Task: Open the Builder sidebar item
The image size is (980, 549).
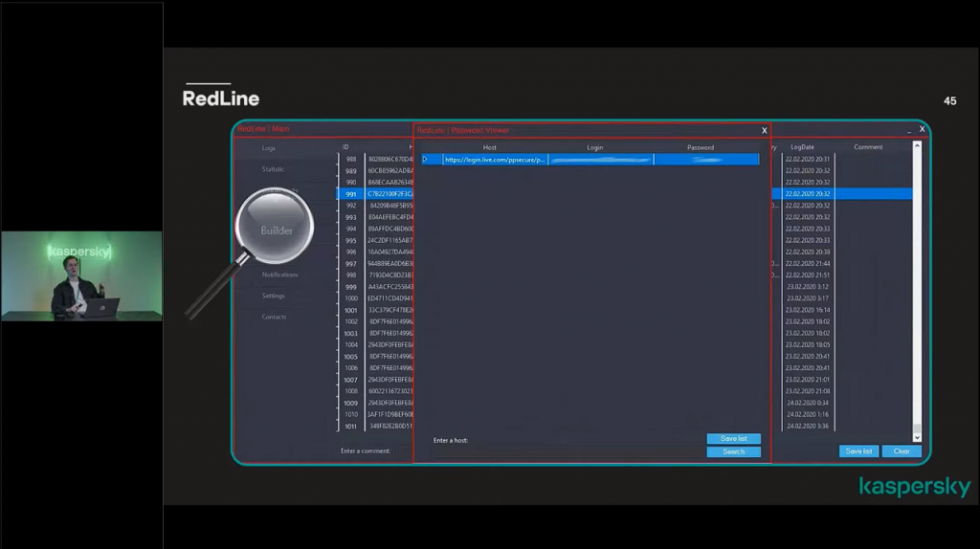Action: click(x=277, y=231)
